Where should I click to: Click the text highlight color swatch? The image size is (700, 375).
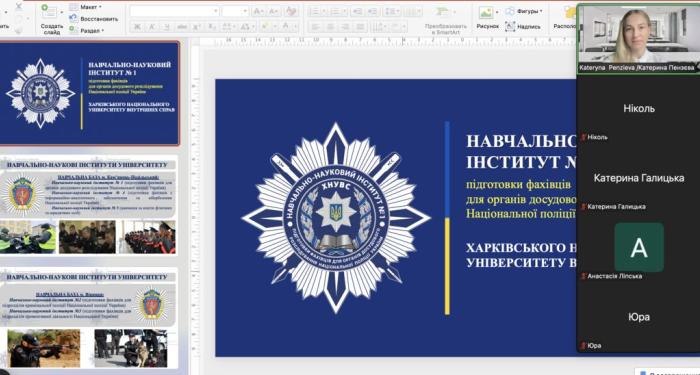(266, 26)
